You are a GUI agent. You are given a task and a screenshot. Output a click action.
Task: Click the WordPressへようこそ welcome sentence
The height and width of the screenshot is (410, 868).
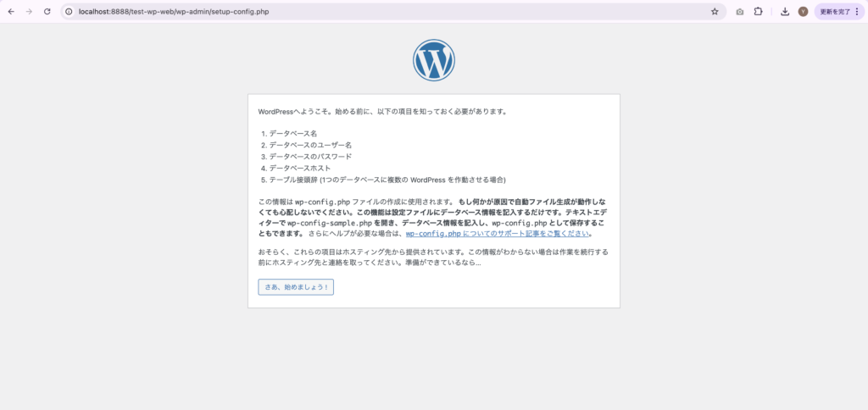coord(382,111)
